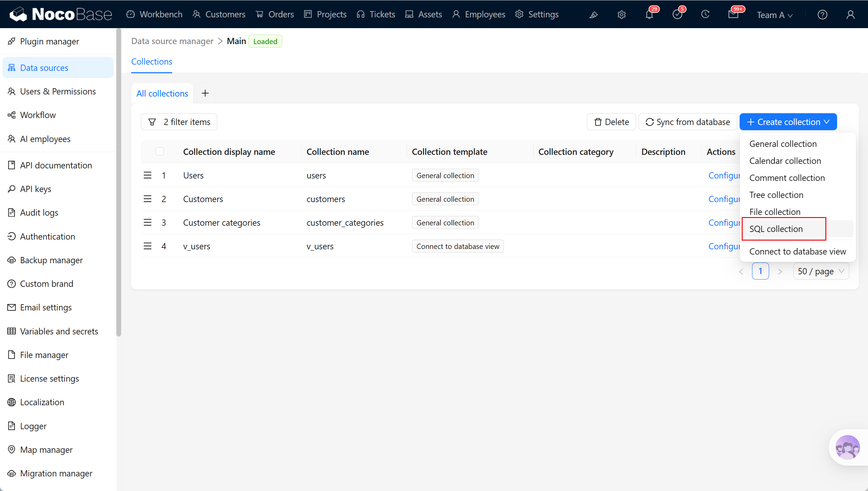The width and height of the screenshot is (868, 491).
Task: Open Email settings in sidebar
Action: click(58, 307)
